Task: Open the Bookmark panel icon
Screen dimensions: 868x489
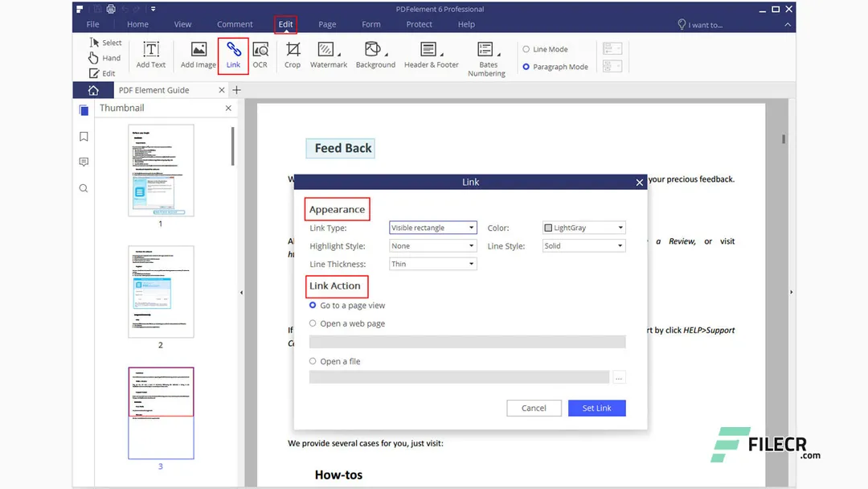Action: coord(84,136)
